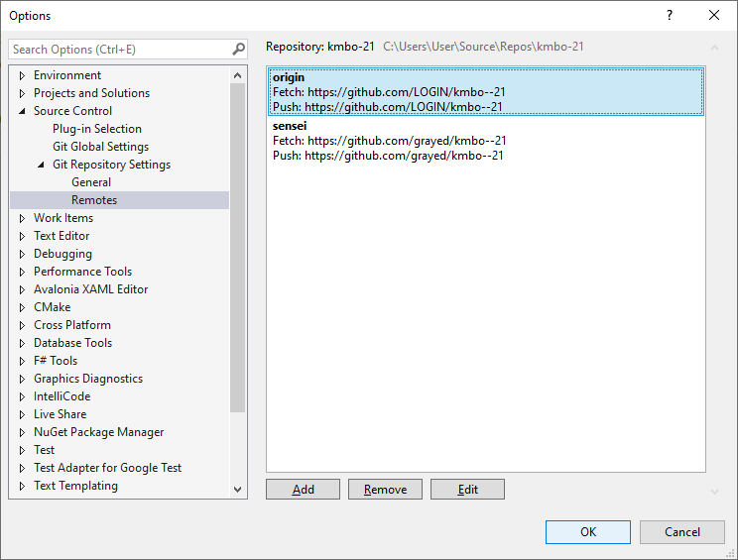
Task: Expand the Cross Platform node
Action: (22, 325)
